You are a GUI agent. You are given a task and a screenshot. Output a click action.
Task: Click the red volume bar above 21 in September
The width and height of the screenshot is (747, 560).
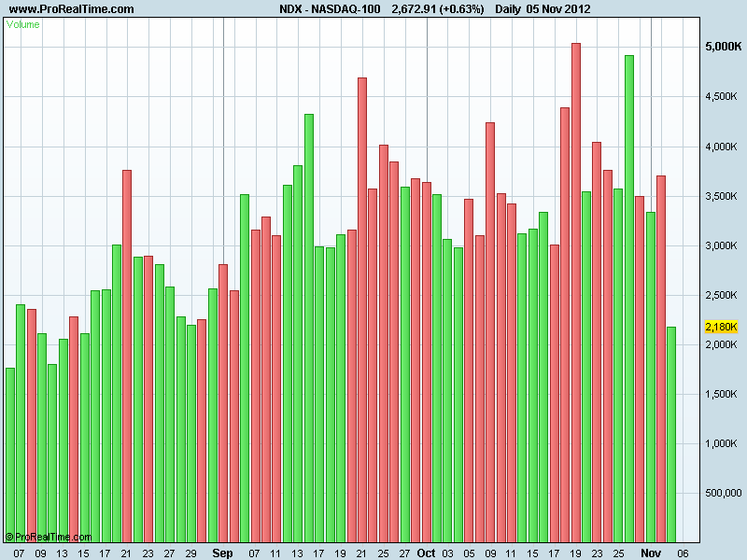(362, 310)
